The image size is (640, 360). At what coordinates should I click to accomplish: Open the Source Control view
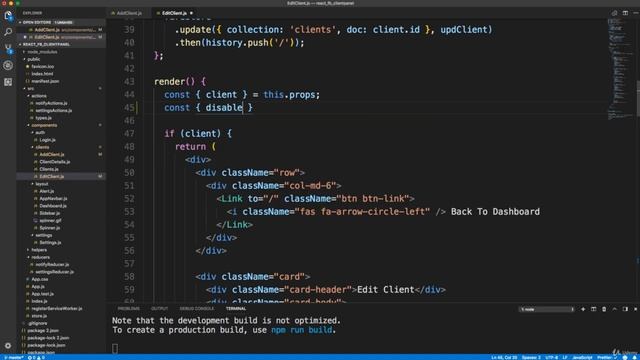(x=8, y=49)
